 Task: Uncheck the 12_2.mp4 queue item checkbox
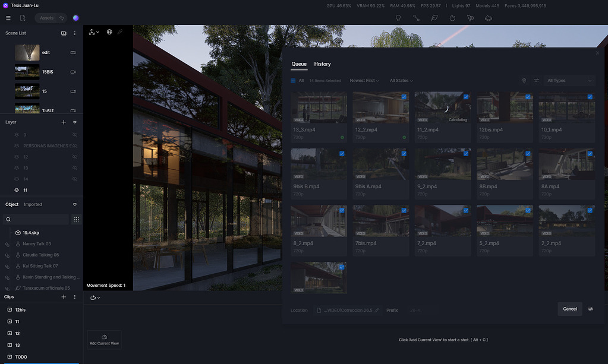(x=404, y=96)
